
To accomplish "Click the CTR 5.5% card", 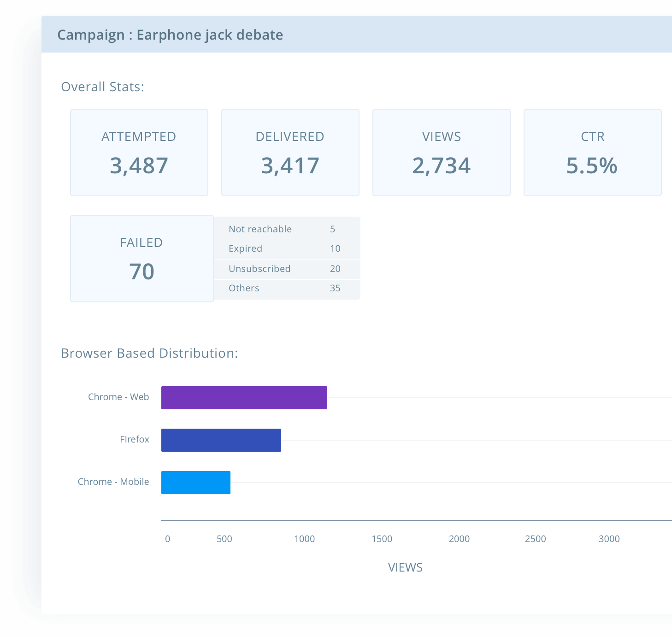I will pyautogui.click(x=592, y=153).
